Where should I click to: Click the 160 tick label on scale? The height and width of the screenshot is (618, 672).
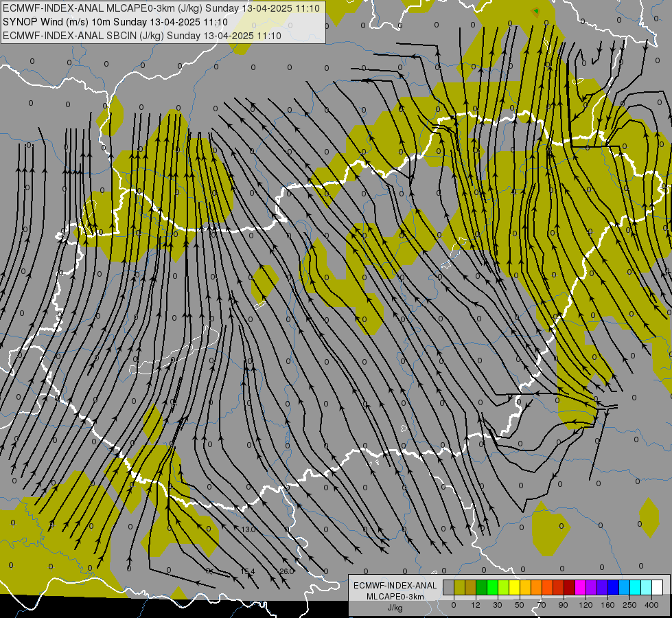click(x=607, y=605)
